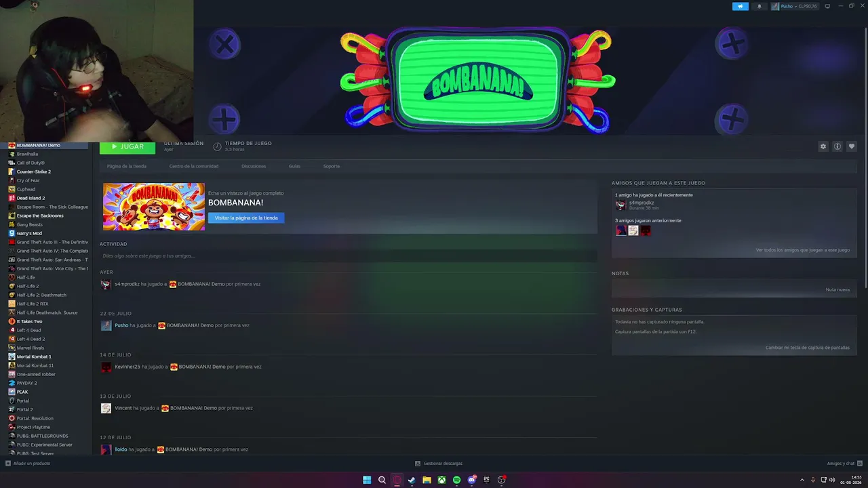Open Windows taskbar Search
Image resolution: width=868 pixels, height=488 pixels.
382,480
